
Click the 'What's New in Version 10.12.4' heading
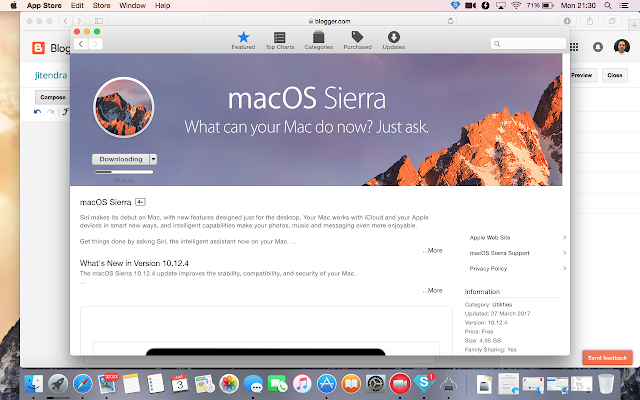tap(134, 263)
